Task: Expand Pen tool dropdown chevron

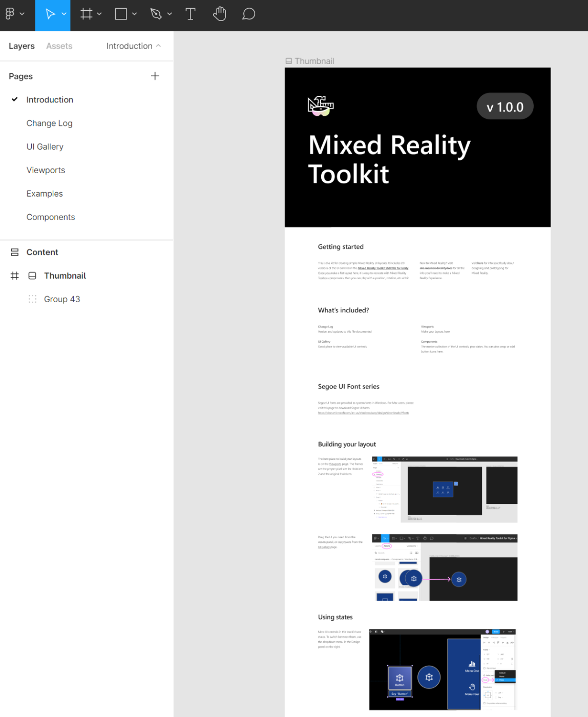Action: pos(170,14)
